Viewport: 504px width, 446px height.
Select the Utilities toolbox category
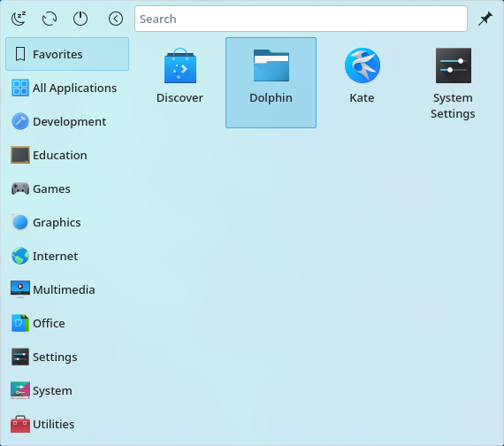pyautogui.click(x=67, y=424)
